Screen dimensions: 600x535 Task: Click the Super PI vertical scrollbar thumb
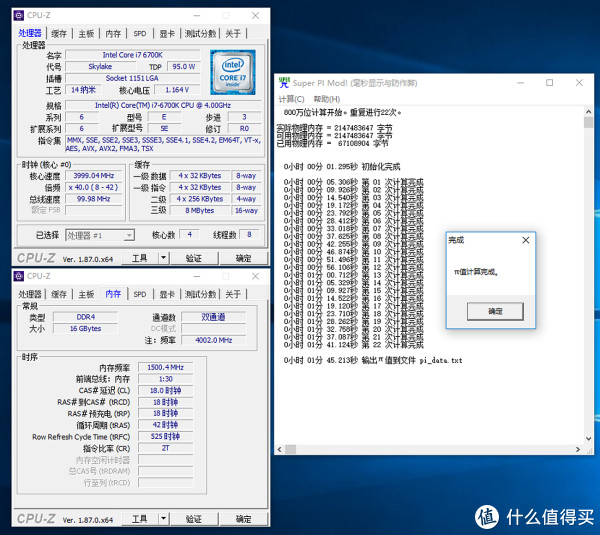pos(589,122)
